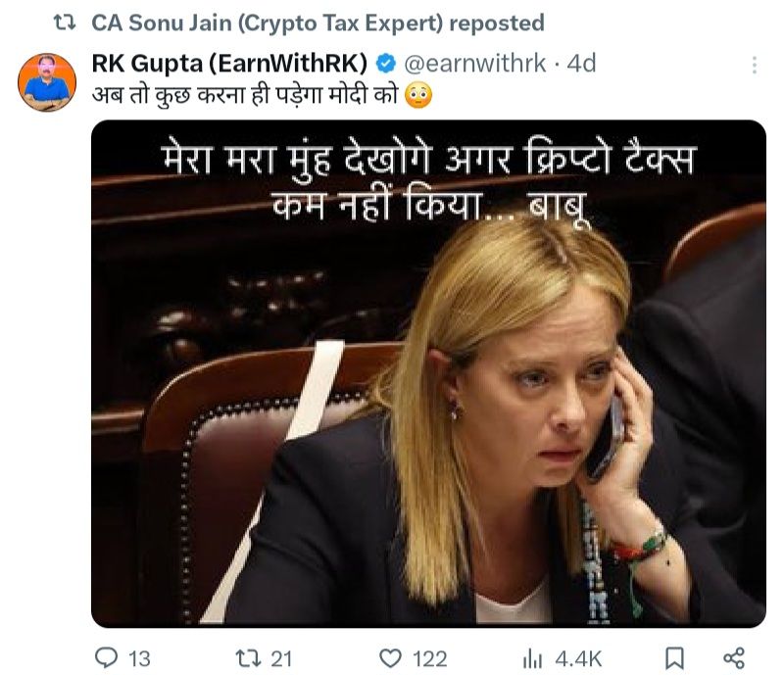Click CA Sonu Jain reposted label
The height and width of the screenshot is (675, 784).
click(x=318, y=23)
